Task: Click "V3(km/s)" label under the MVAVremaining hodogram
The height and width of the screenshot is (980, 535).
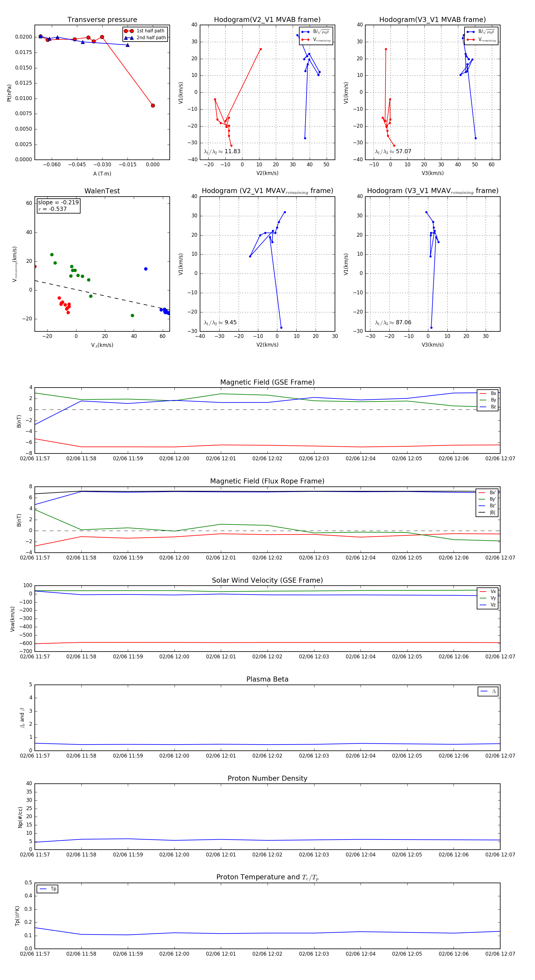Action: pos(432,345)
